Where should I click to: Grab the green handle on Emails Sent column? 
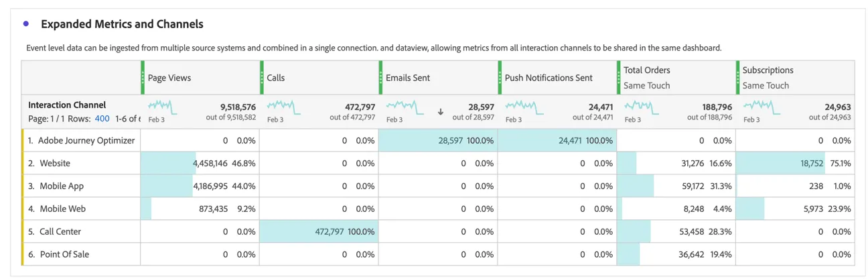click(380, 78)
